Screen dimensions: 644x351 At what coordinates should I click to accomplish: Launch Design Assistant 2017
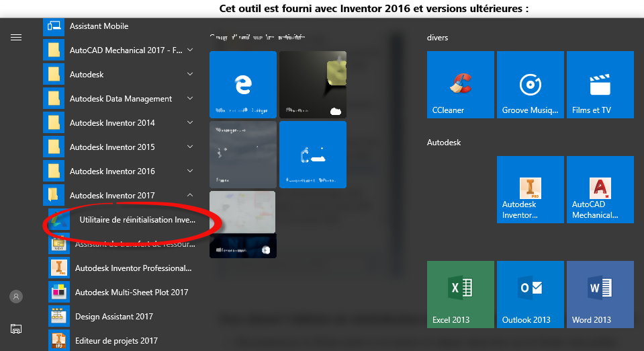[113, 317]
